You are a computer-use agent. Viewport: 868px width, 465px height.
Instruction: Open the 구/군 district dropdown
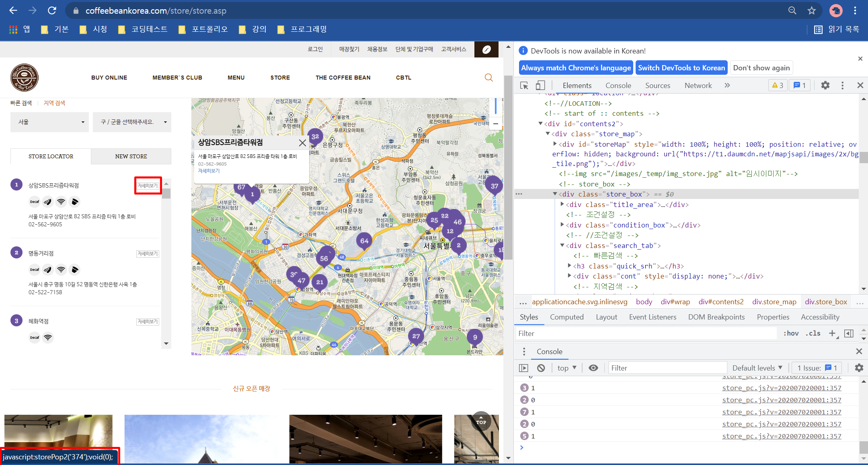pyautogui.click(x=132, y=122)
